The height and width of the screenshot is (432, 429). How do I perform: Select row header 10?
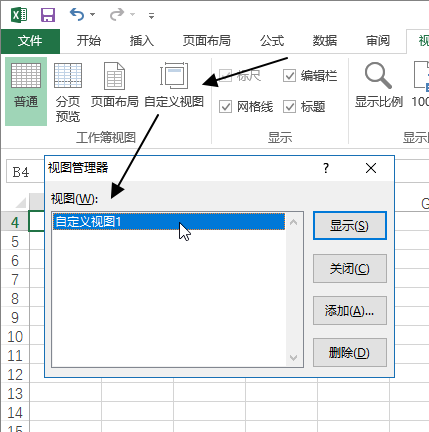15,336
